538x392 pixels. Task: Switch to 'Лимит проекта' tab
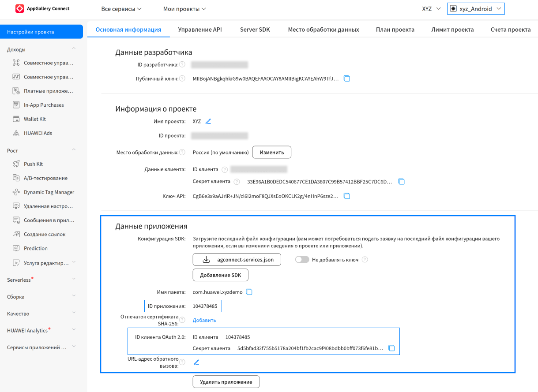pos(452,30)
